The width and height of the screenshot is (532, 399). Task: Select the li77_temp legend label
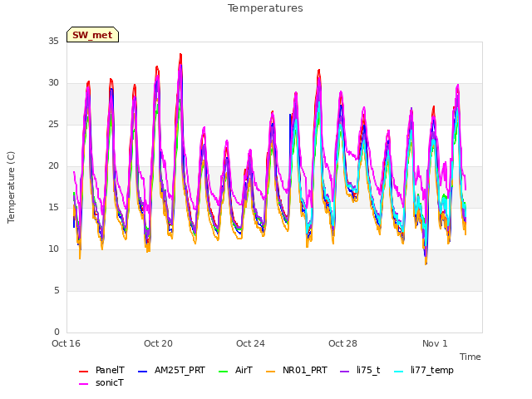point(432,370)
